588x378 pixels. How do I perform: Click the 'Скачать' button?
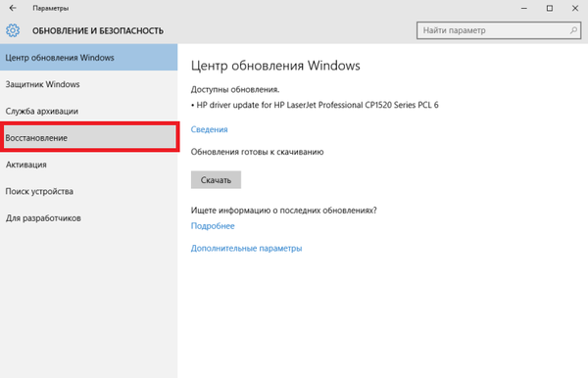click(x=216, y=180)
